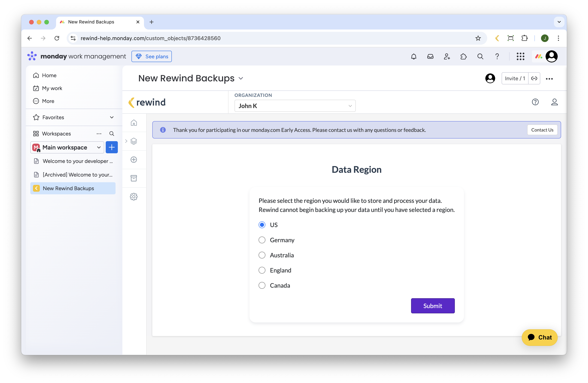Open Chrome three-dot menu
The image size is (588, 383).
coord(558,38)
